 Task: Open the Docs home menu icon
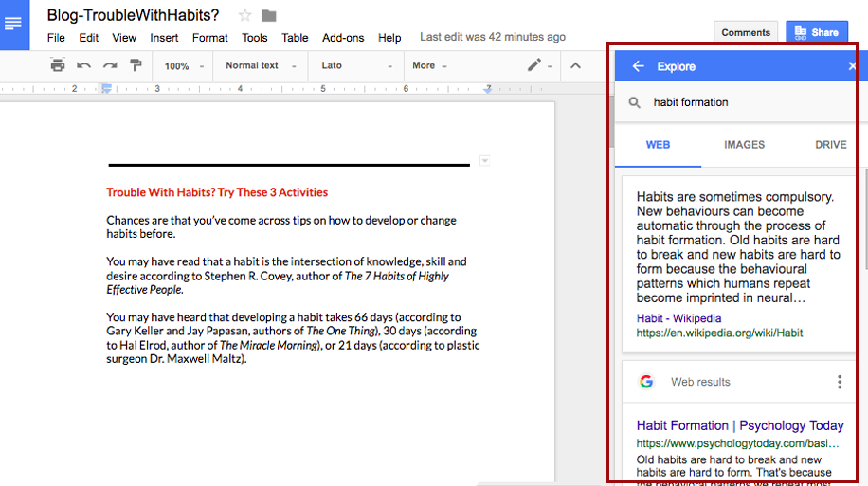point(12,24)
